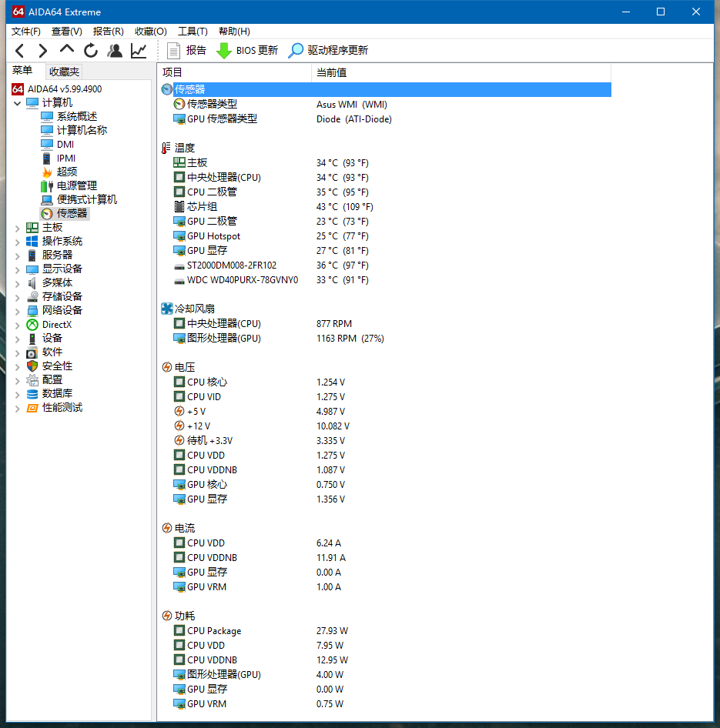720x728 pixels.
Task: Select the 待机 +3.3V voltage row
Action: pos(386,441)
